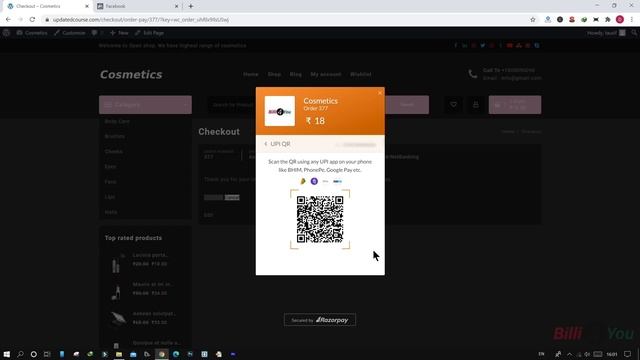Click the Search button behind popup
Screen dimensions: 640x360
[407, 105]
